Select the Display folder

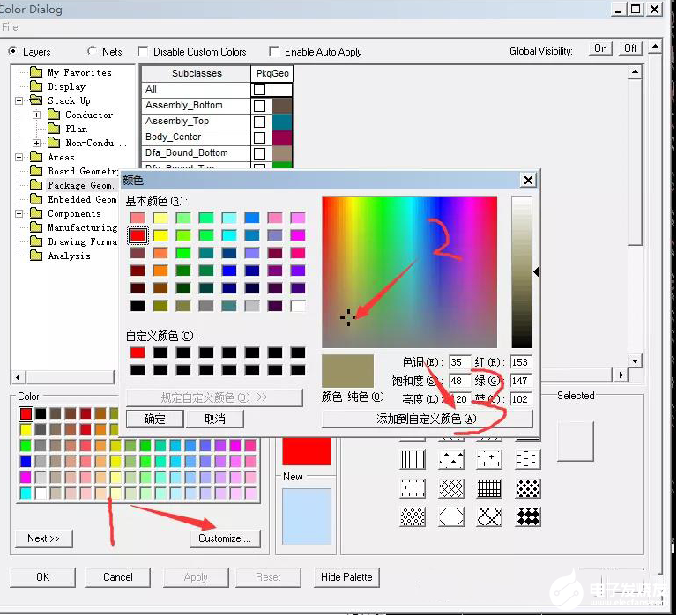[66, 86]
